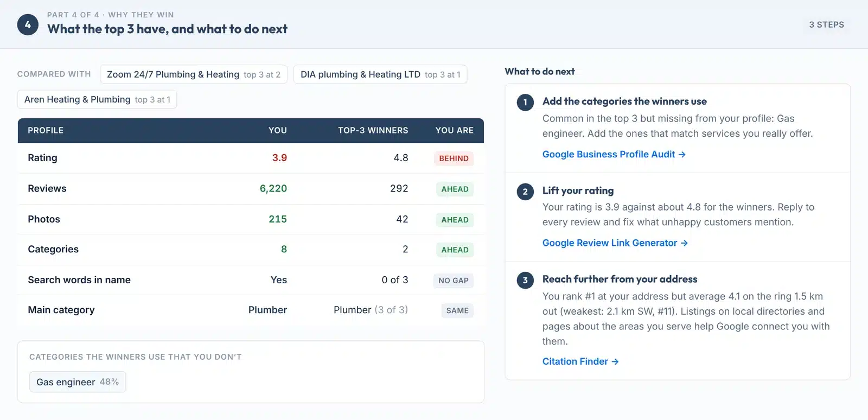Open the Google Review Link Generator link
The width and height of the screenshot is (868, 420).
[x=615, y=243]
